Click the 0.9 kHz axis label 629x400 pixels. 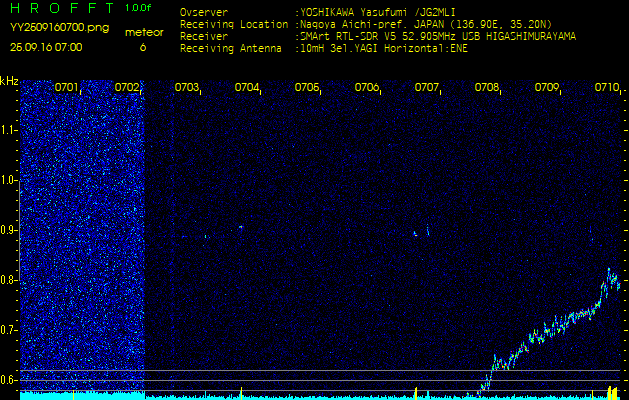click(8, 230)
